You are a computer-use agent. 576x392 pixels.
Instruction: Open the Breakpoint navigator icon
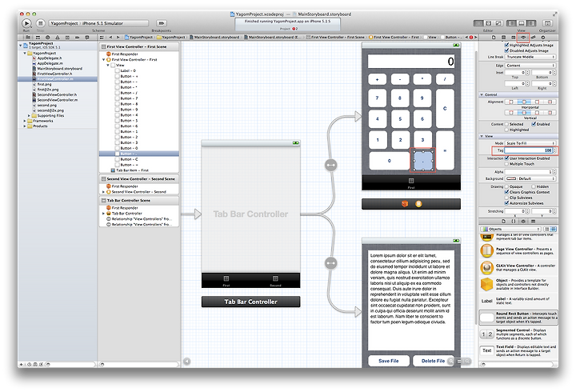tap(77, 37)
